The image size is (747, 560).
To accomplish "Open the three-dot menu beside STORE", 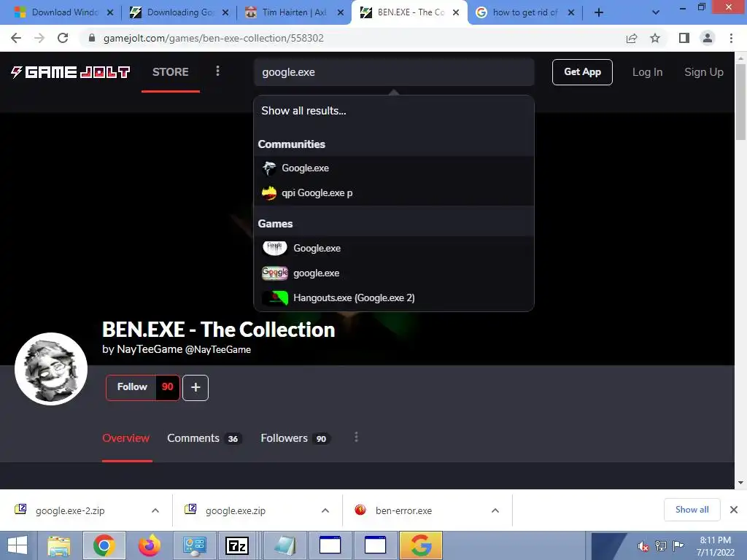I will click(217, 71).
